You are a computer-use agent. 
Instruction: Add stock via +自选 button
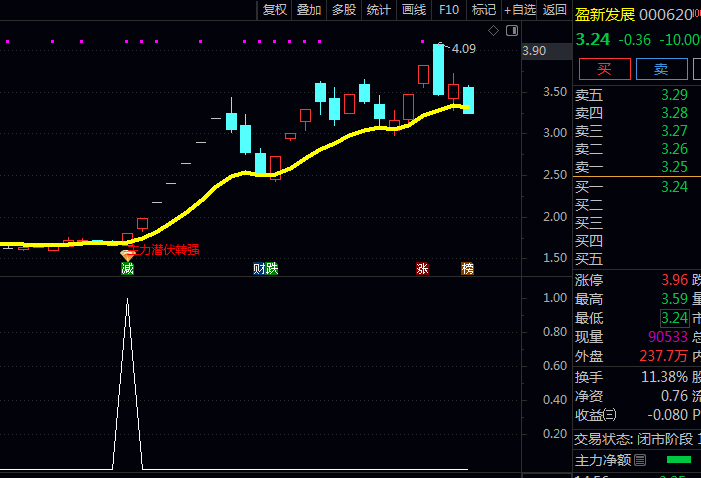[x=519, y=9]
